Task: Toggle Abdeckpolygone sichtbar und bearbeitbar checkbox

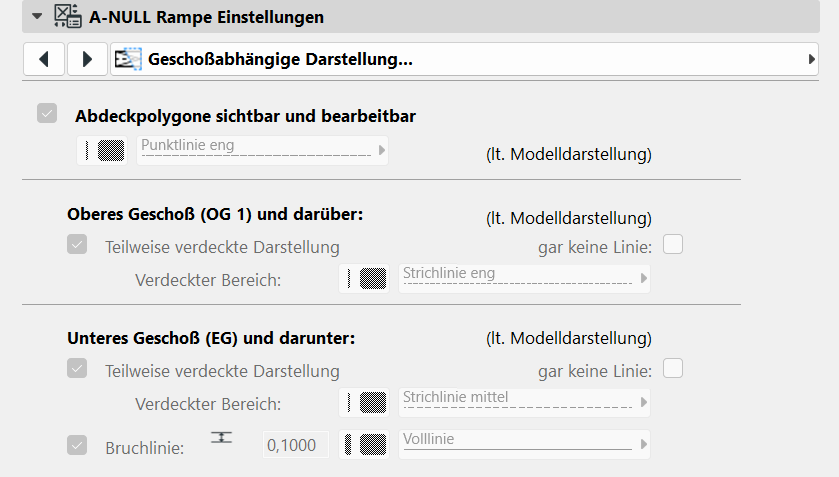Action: coord(47,114)
